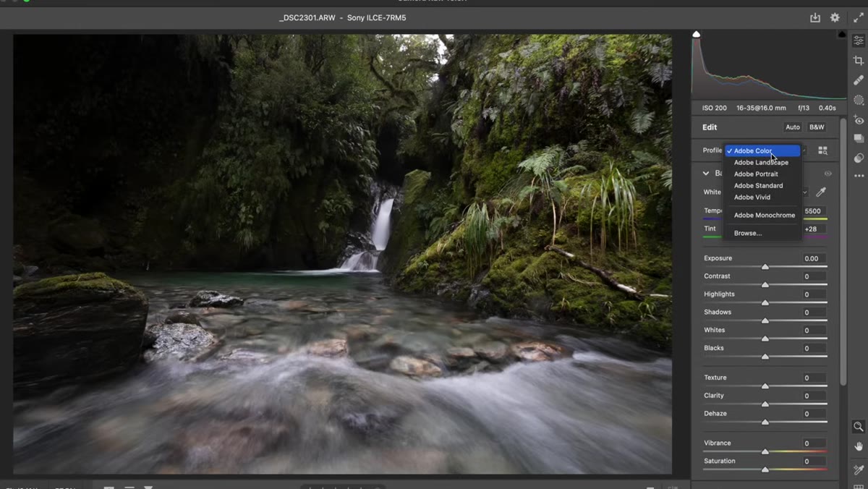Click the histogram graph
This screenshot has width=868, height=489.
pos(769,67)
